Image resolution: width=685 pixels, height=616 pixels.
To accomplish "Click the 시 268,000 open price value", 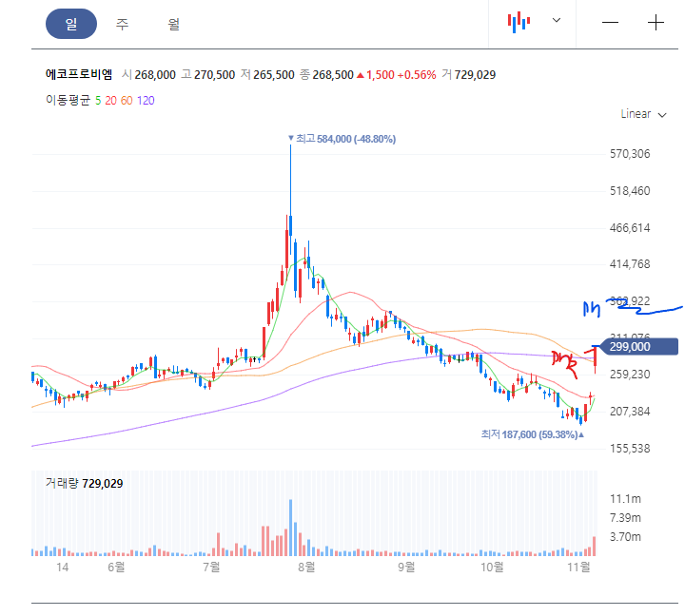I will pos(149,75).
